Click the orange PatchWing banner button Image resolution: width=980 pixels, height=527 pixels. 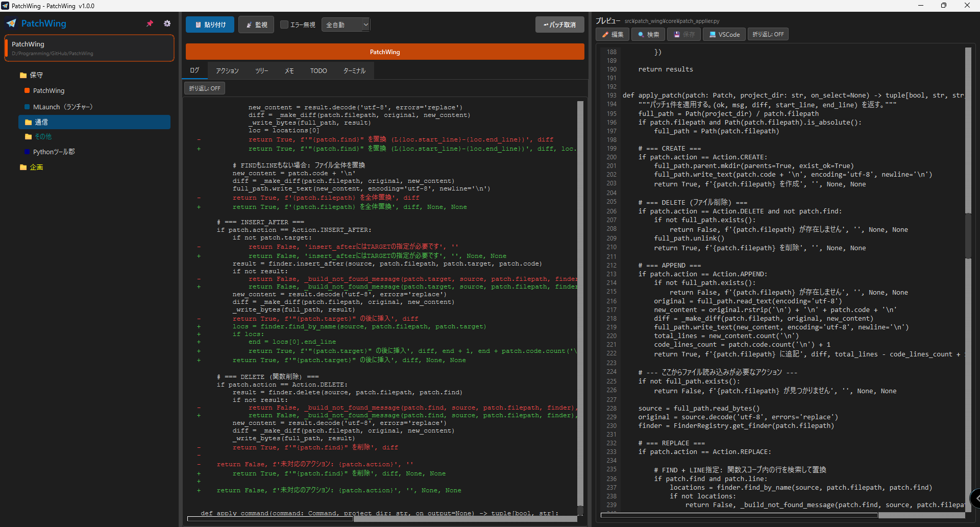[x=384, y=51]
